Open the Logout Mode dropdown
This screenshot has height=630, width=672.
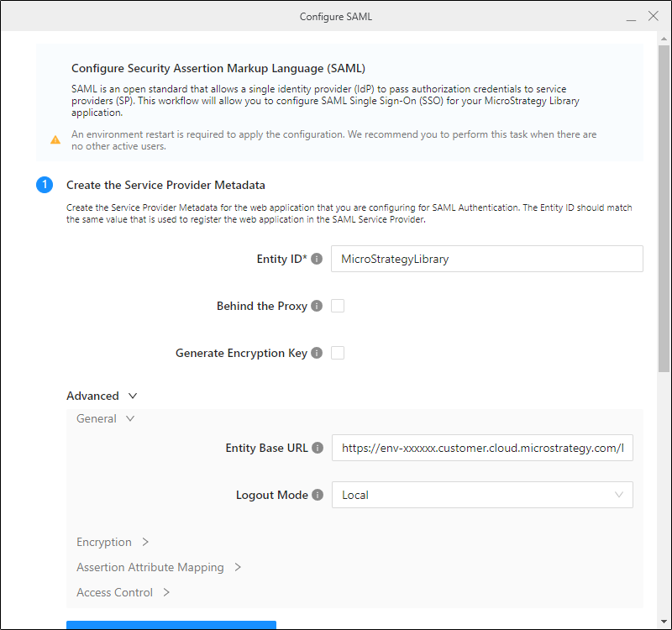click(482, 495)
